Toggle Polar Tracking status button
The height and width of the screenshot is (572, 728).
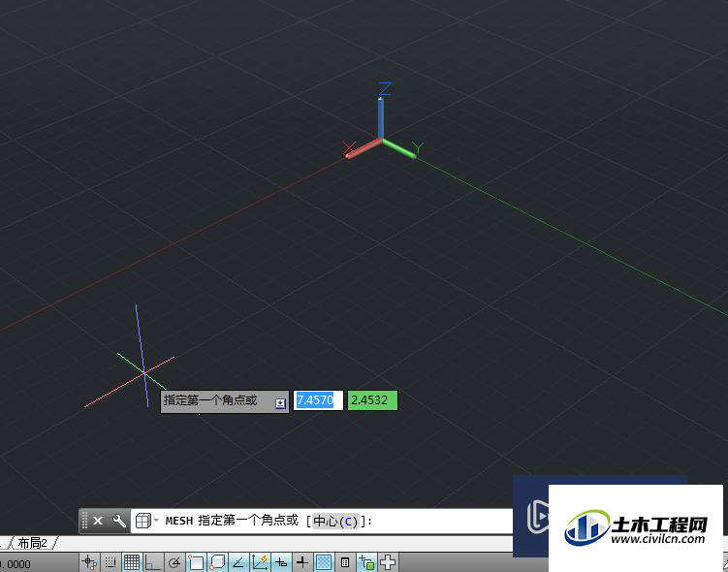pyautogui.click(x=174, y=562)
